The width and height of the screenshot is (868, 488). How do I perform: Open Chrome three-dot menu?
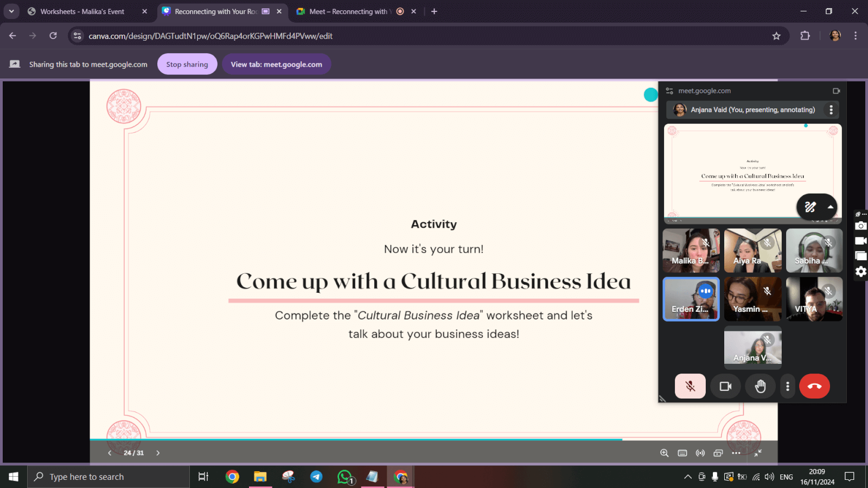[856, 36]
